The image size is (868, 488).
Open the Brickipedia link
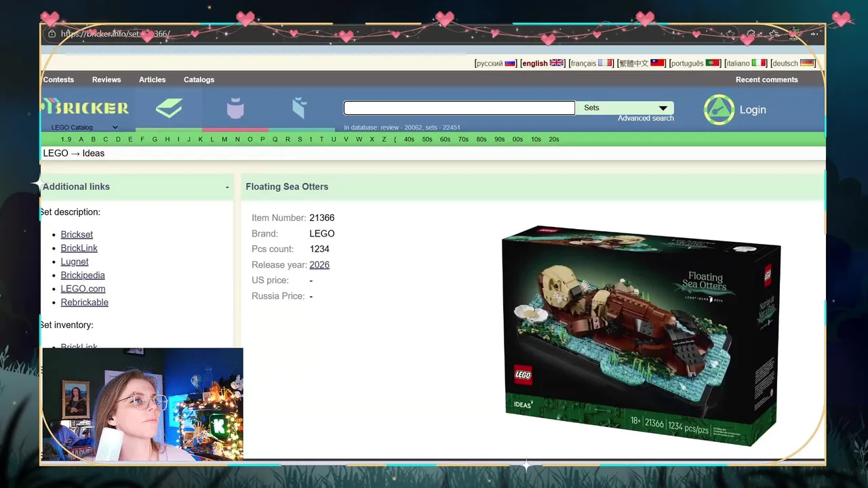(x=83, y=275)
